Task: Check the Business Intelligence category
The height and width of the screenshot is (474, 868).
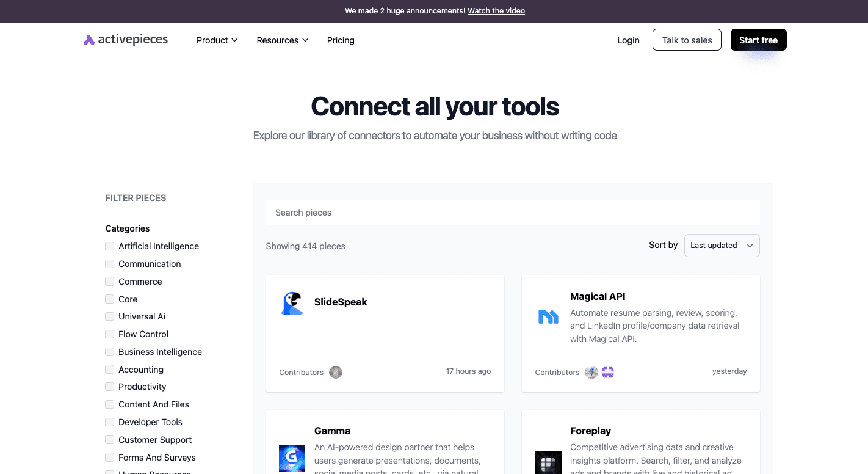Action: (x=110, y=352)
